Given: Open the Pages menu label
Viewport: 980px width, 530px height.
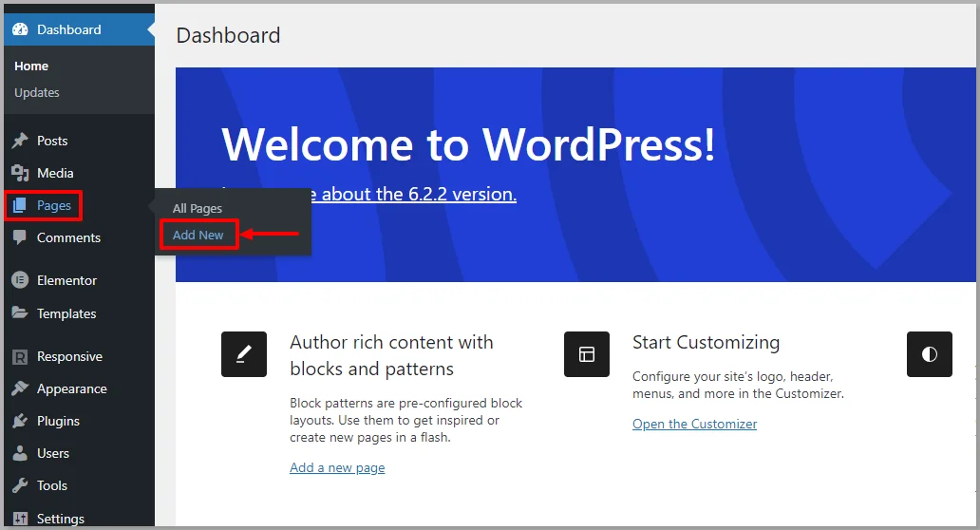Looking at the screenshot, I should pyautogui.click(x=54, y=205).
